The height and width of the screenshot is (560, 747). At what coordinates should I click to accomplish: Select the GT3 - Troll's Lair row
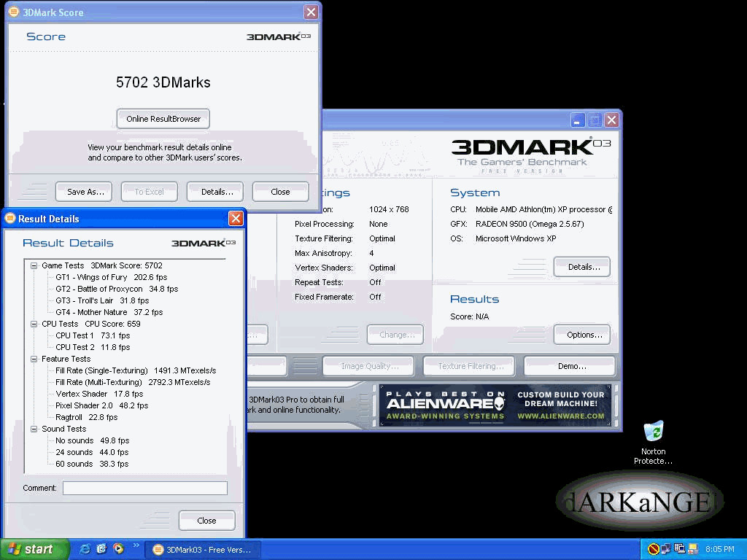point(102,301)
